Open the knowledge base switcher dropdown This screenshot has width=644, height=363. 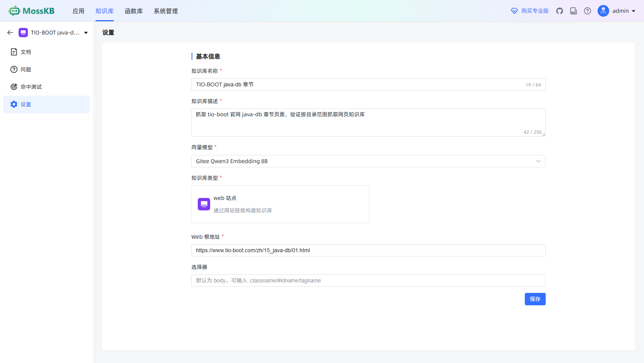[x=86, y=33]
